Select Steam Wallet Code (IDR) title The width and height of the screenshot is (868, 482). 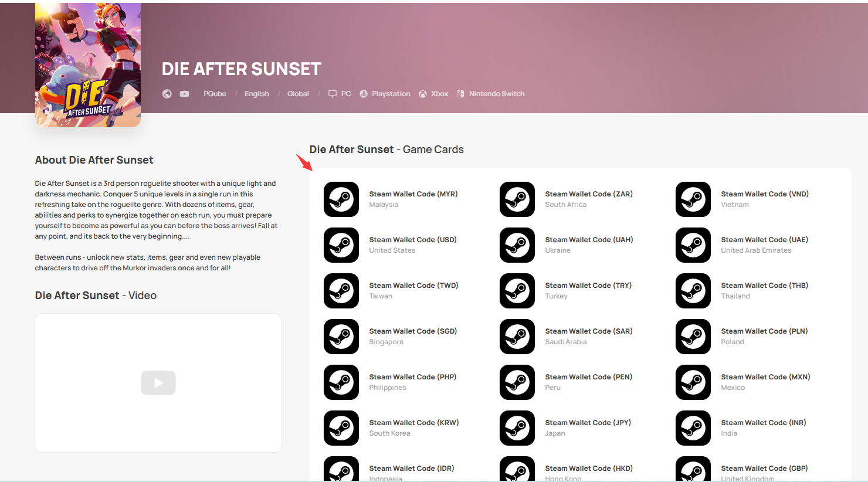(412, 469)
